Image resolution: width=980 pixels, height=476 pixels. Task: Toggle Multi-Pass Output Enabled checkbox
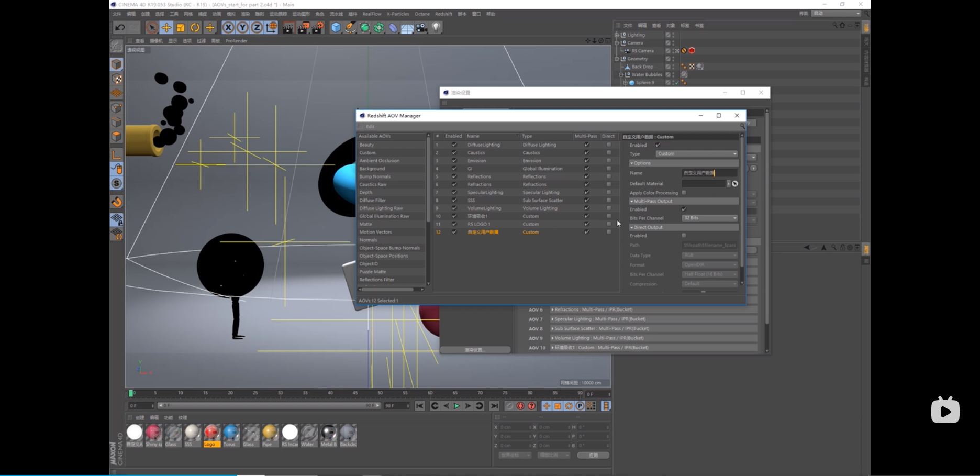[x=684, y=209]
